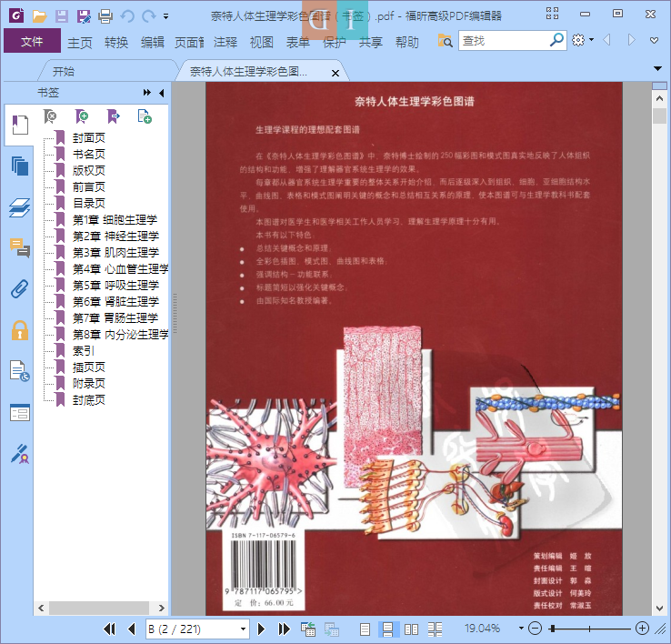Open a file with the folder icon
The image size is (671, 644).
click(x=39, y=16)
